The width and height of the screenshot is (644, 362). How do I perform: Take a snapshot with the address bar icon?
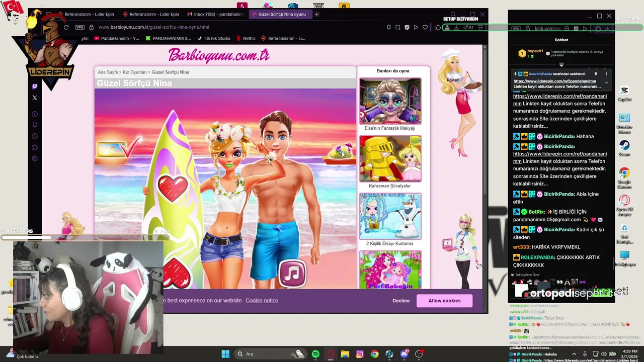(397, 27)
